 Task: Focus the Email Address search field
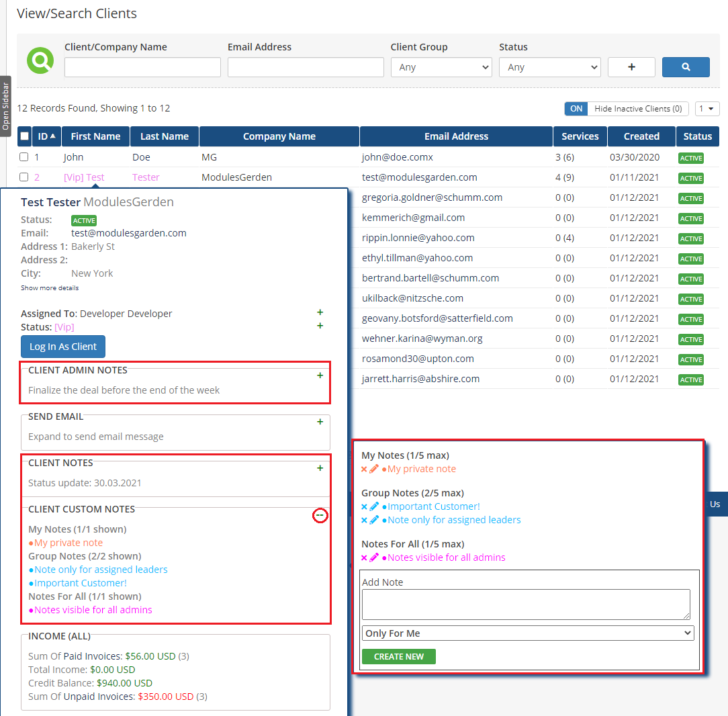306,67
